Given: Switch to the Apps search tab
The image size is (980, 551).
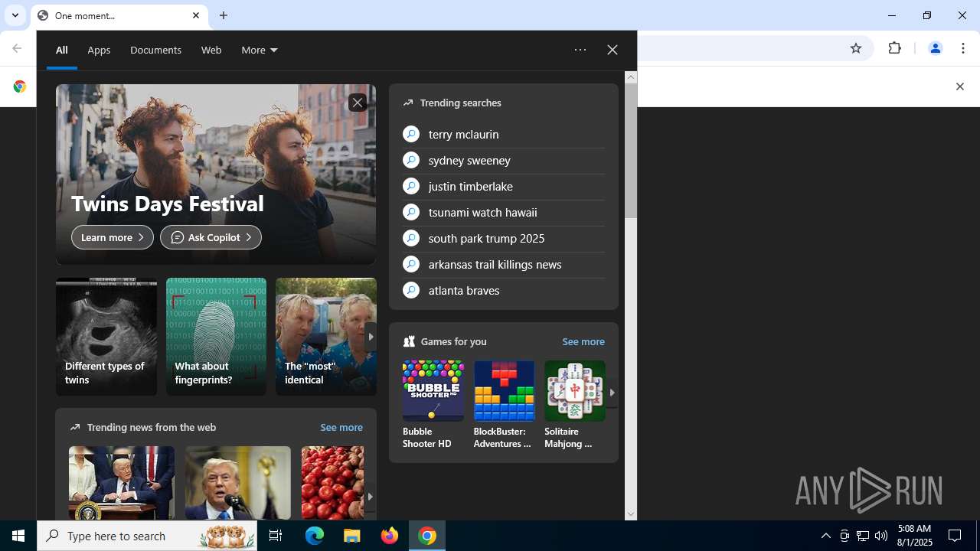Looking at the screenshot, I should coord(99,50).
